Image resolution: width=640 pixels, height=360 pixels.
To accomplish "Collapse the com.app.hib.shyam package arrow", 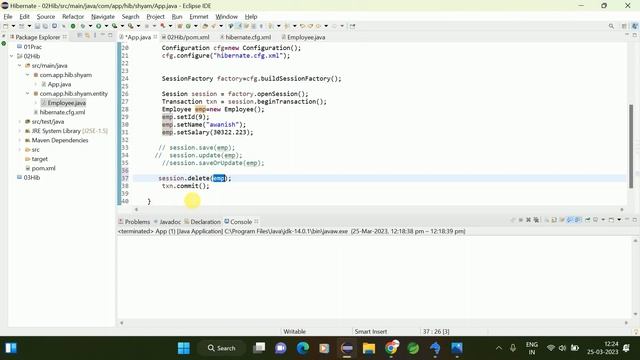I will click(27, 75).
